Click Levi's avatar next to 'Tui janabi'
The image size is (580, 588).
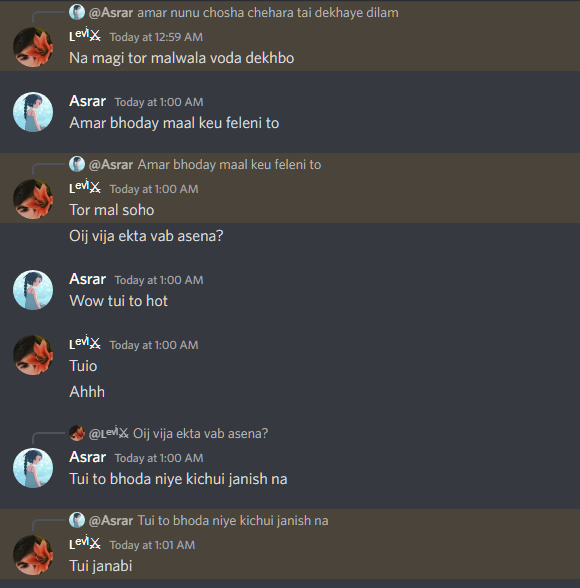[33, 555]
